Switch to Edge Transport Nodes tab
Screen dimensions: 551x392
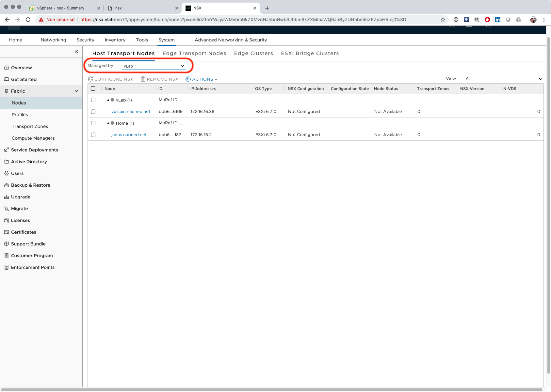tap(194, 54)
